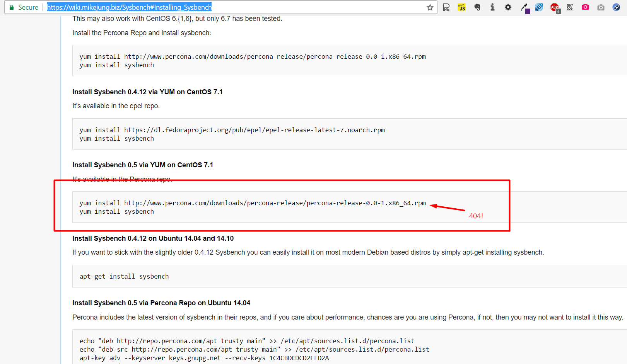Open the gear settings extension icon

[508, 7]
